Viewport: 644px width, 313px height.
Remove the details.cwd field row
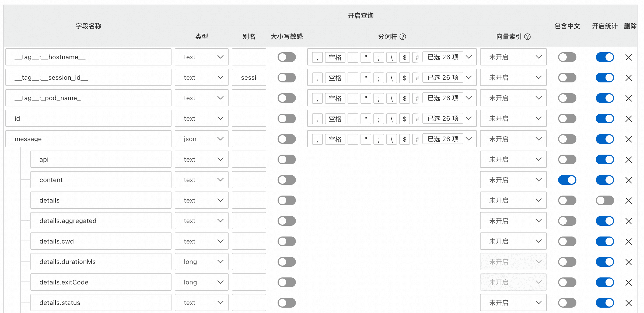[x=629, y=242]
